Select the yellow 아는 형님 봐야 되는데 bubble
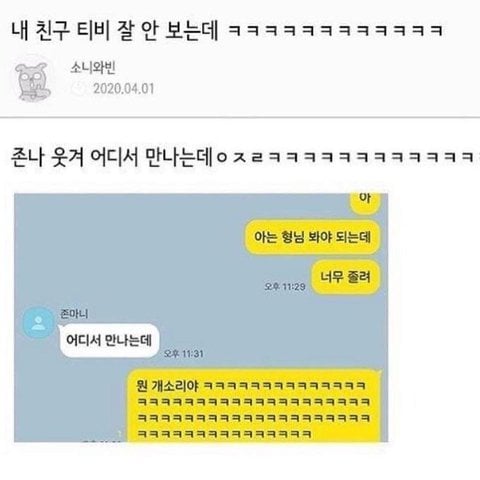This screenshot has width=480, height=480. pyautogui.click(x=312, y=237)
